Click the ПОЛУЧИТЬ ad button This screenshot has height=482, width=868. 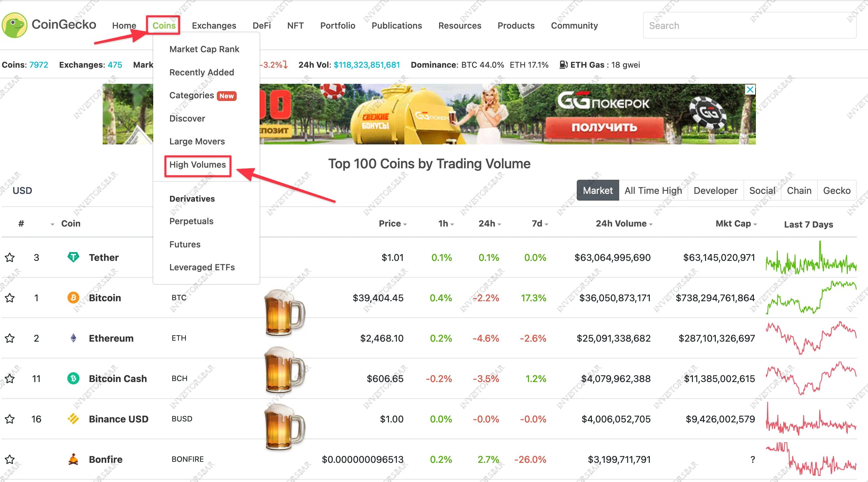point(604,127)
